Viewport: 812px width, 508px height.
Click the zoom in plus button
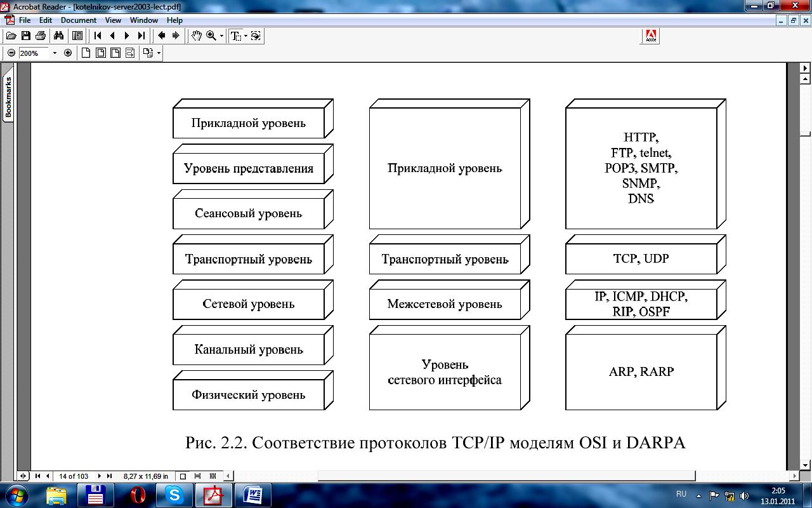pyautogui.click(x=68, y=53)
